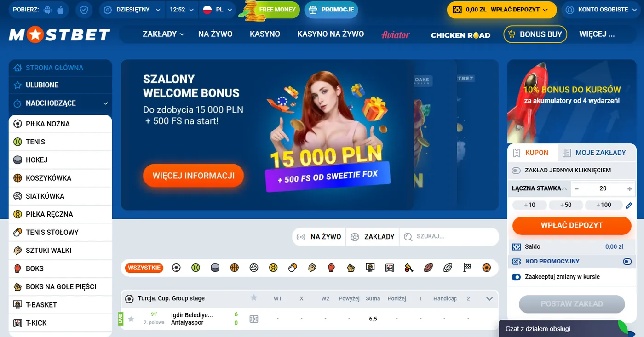Collapse the Turcja Cup Group stage section
This screenshot has height=337, width=644.
click(x=489, y=299)
